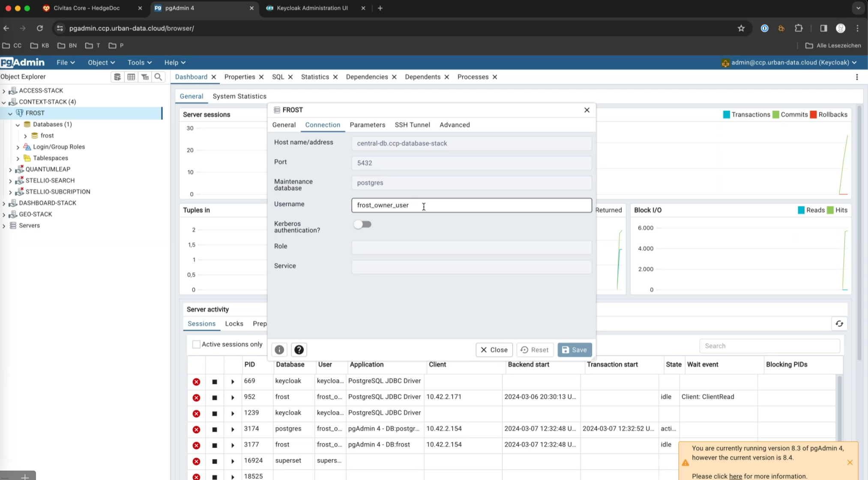
Task: Expand the QUANTUMLEAP server node
Action: [10, 170]
